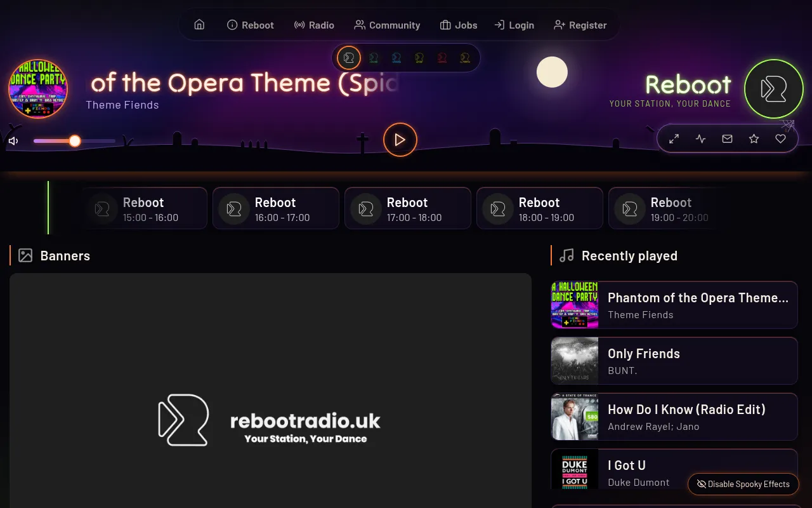Image resolution: width=812 pixels, height=508 pixels.
Task: Open the Jobs nav item
Action: coord(459,25)
